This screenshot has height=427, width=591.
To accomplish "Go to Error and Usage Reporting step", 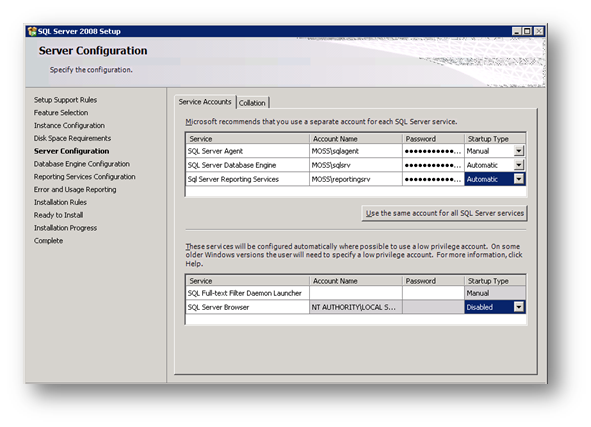I will tap(75, 190).
